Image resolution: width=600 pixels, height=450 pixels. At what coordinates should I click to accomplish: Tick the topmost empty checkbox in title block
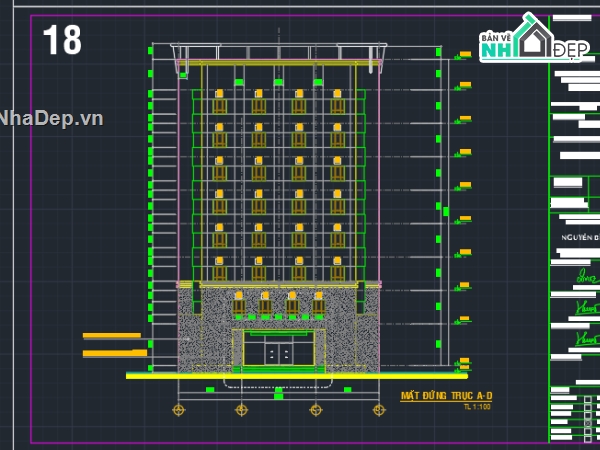[x=588, y=399]
